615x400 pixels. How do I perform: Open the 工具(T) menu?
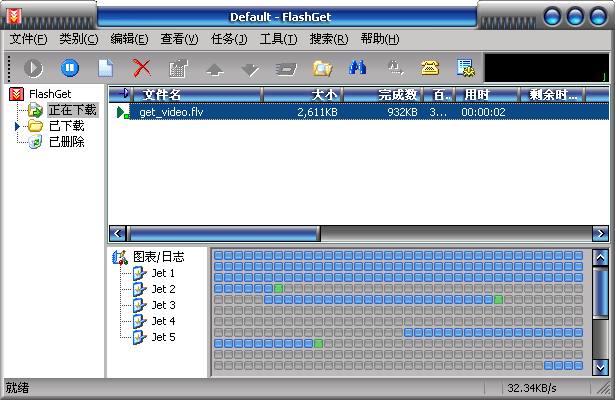(x=278, y=39)
